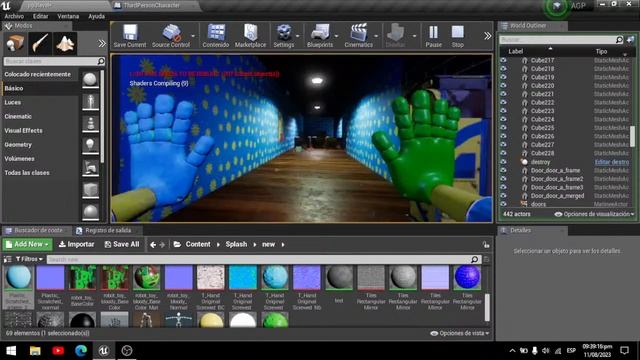
Task: Expand hidden toolbar items double chevron
Action: 487,36
